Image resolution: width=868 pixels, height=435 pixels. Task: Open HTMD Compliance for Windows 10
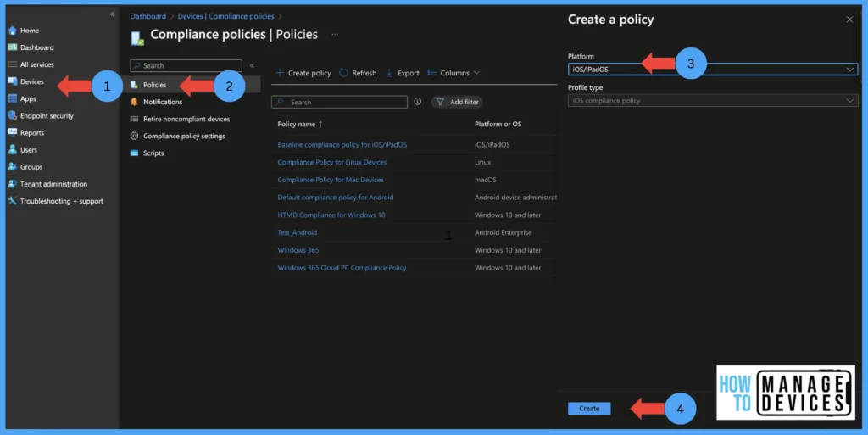tap(331, 215)
